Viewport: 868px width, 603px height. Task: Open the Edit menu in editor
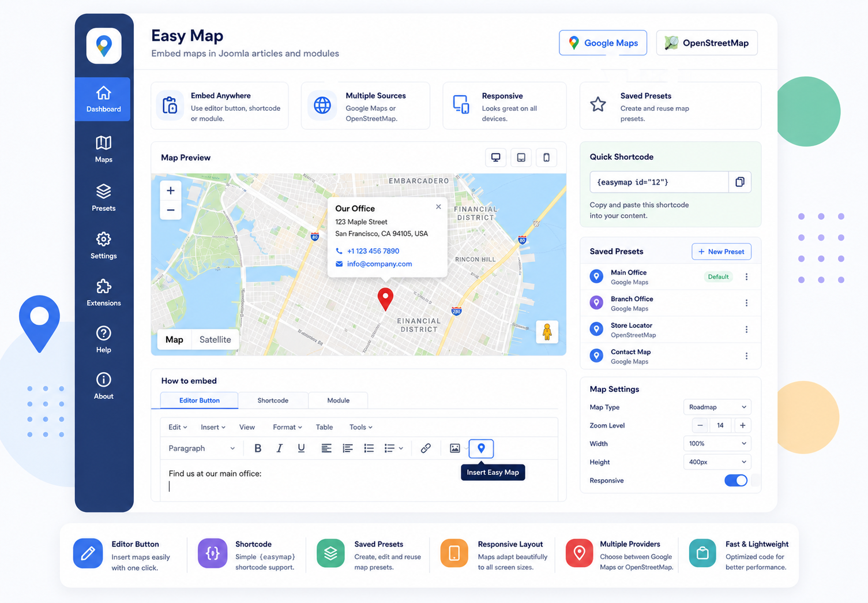pos(178,427)
